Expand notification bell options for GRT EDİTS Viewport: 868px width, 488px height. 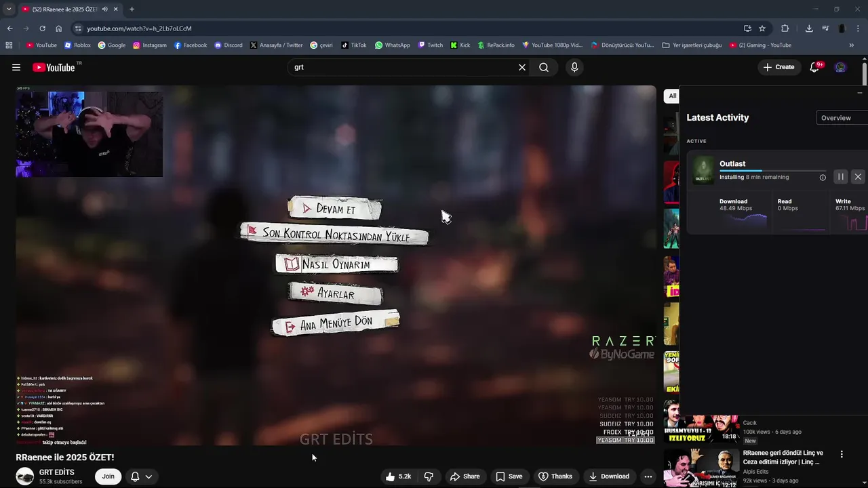tap(149, 476)
